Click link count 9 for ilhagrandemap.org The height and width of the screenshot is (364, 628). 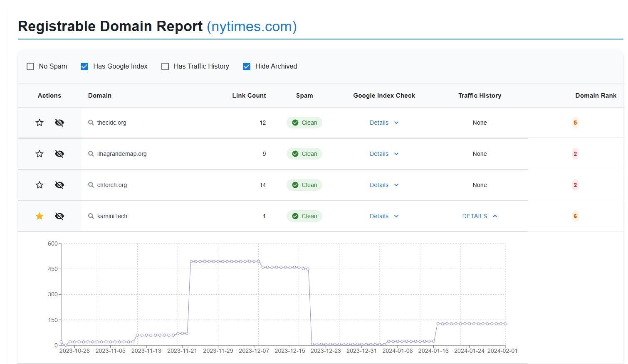(x=264, y=154)
